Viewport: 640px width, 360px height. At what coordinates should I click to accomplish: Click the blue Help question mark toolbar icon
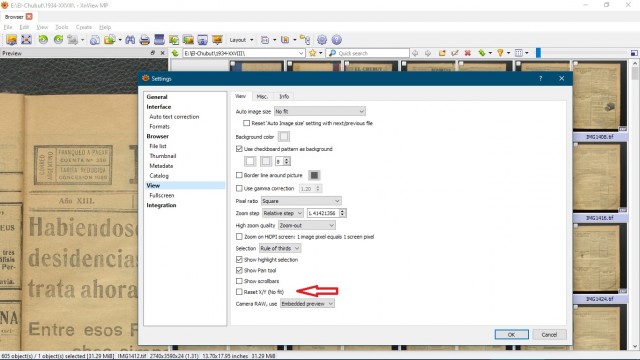336,40
